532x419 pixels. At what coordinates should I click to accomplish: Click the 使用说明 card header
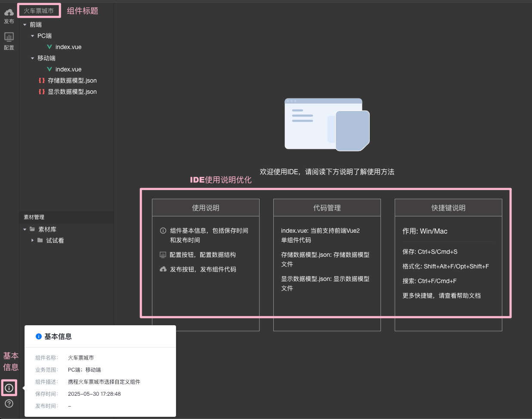[x=205, y=208]
